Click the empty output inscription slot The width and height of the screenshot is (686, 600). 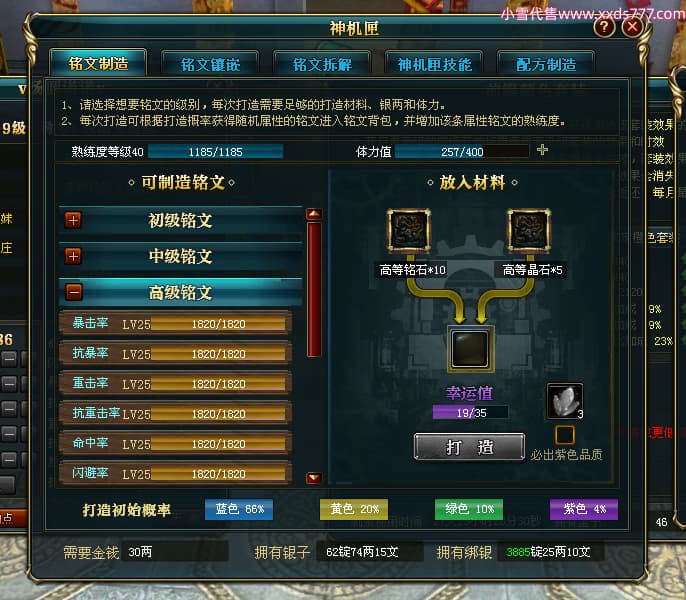[470, 348]
